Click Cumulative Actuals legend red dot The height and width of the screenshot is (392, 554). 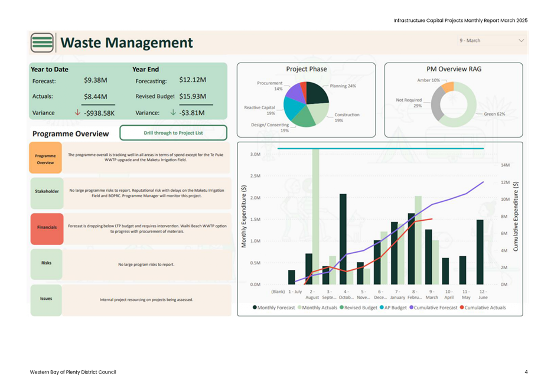coord(461,308)
